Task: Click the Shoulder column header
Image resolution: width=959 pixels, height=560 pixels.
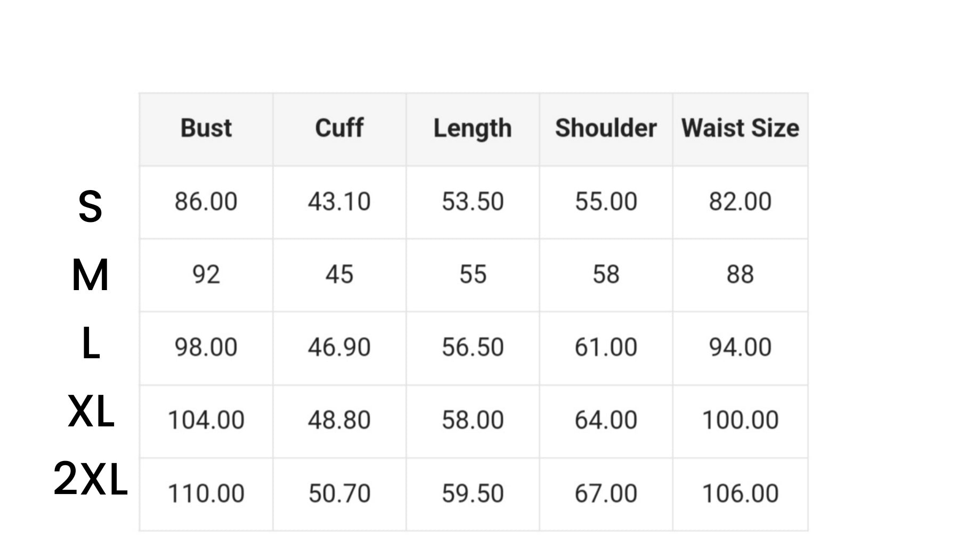Action: click(606, 128)
